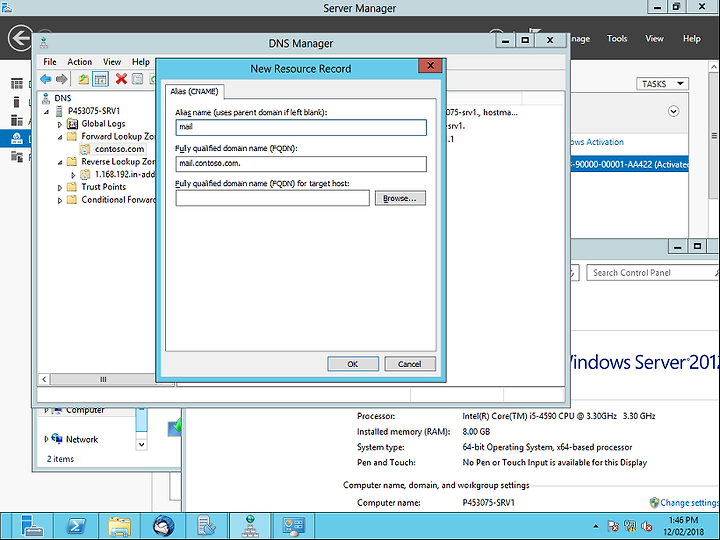
Task: Open the Server Manager View menu
Action: coord(654,39)
